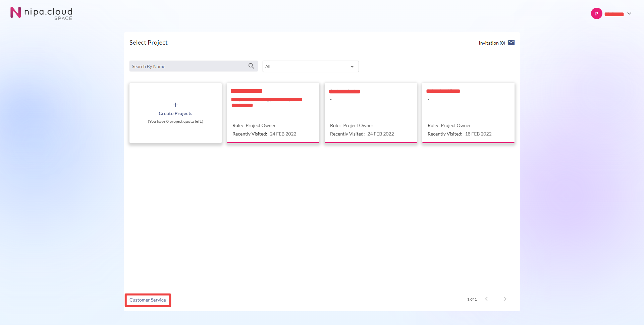The image size is (644, 325).
Task: Click the redacted username beside the avatar
Action: (x=614, y=14)
